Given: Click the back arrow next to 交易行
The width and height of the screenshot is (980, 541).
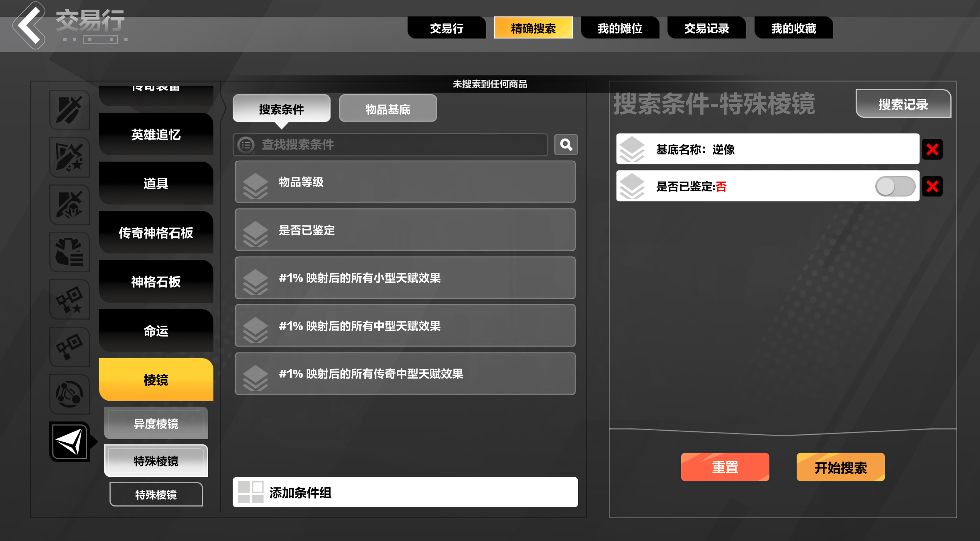Looking at the screenshot, I should 29,25.
